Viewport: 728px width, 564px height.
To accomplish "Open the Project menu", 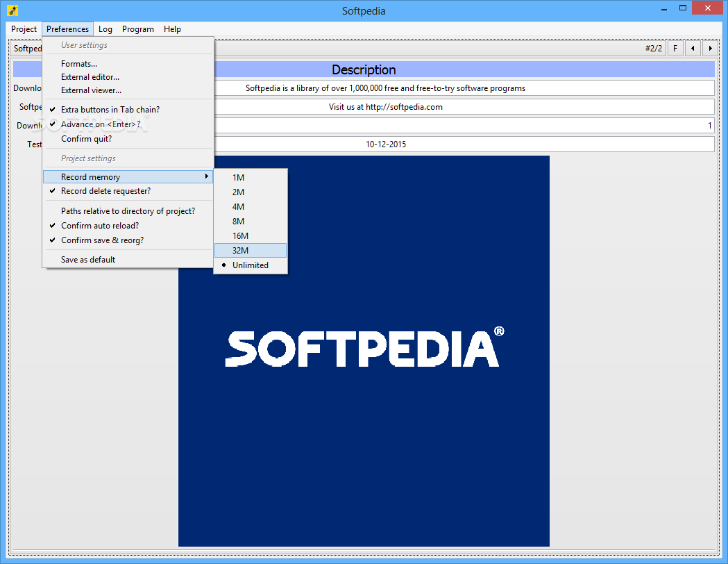I will 24,28.
